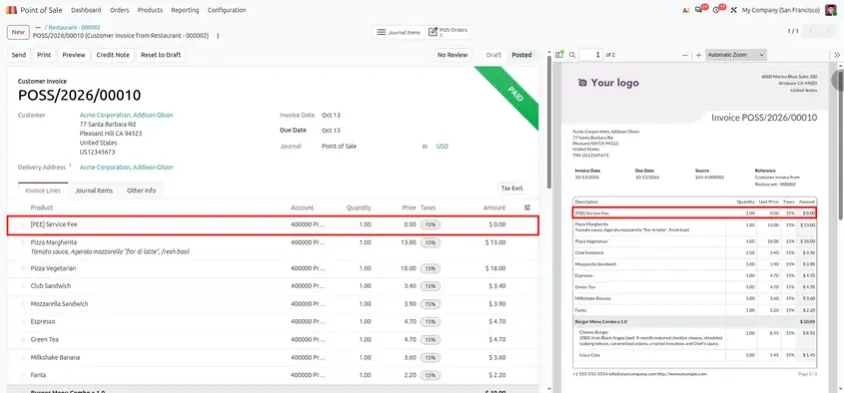Open customer link Acme Corporation, Addison Olson
The height and width of the screenshot is (393, 844).
[126, 115]
